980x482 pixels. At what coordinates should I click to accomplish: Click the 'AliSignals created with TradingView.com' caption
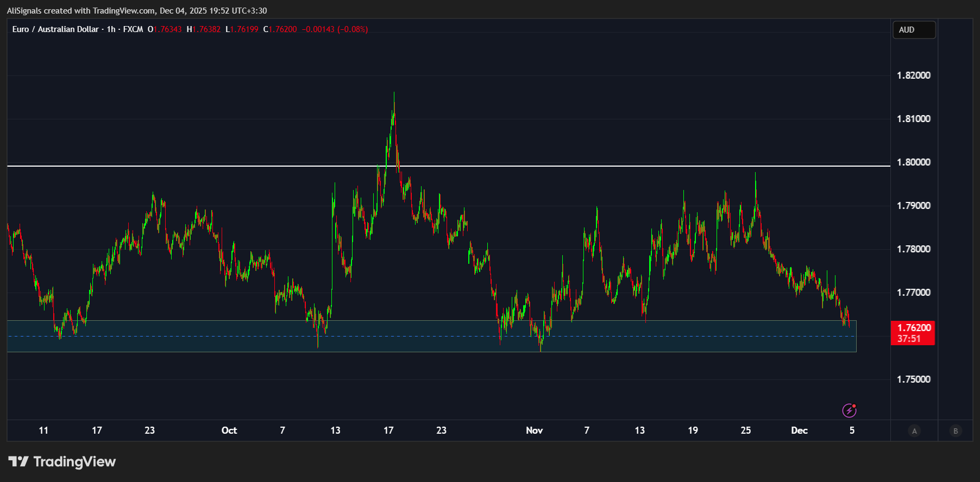81,11
